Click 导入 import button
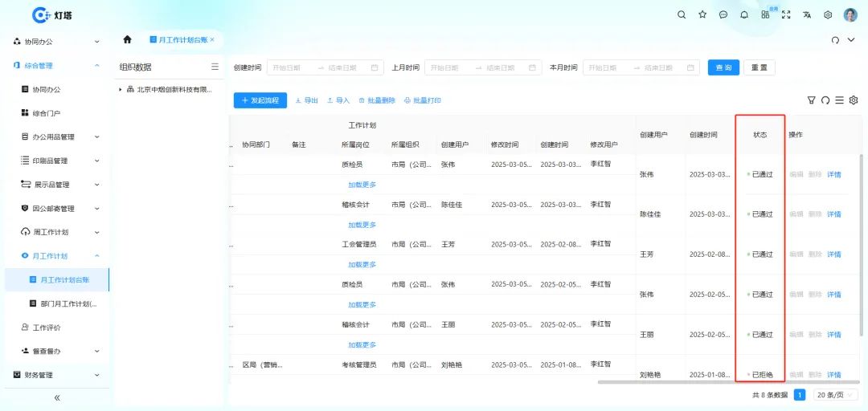This screenshot has height=411, width=868. coord(338,100)
